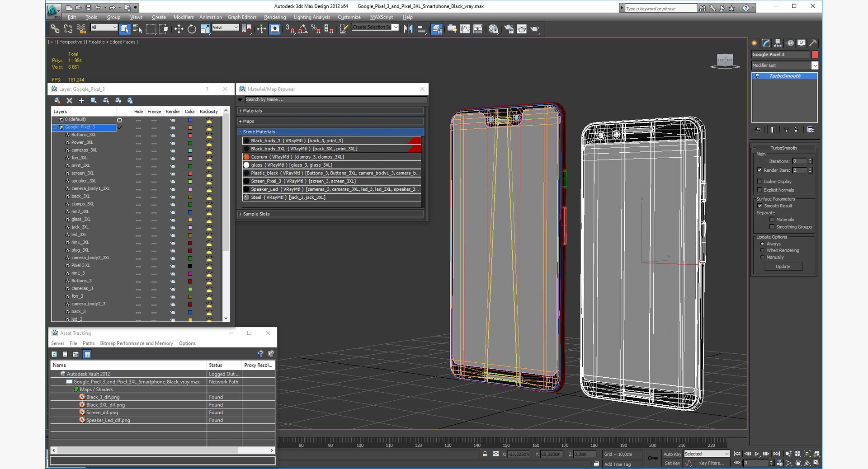Check Separate by Materials option

click(x=772, y=220)
